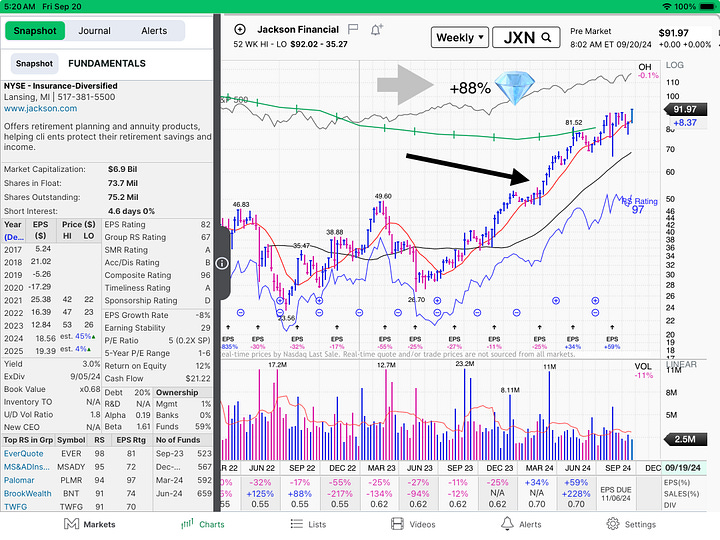Tap the JXN symbol search field
The image size is (720, 540).
coord(526,37)
